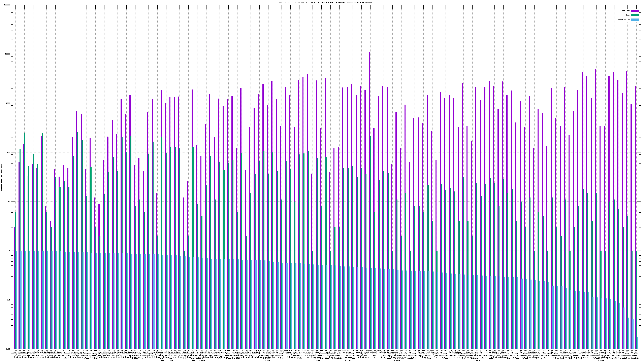Click the 10 y-axis tick label
The height and width of the screenshot is (362, 644).
pos(9,202)
